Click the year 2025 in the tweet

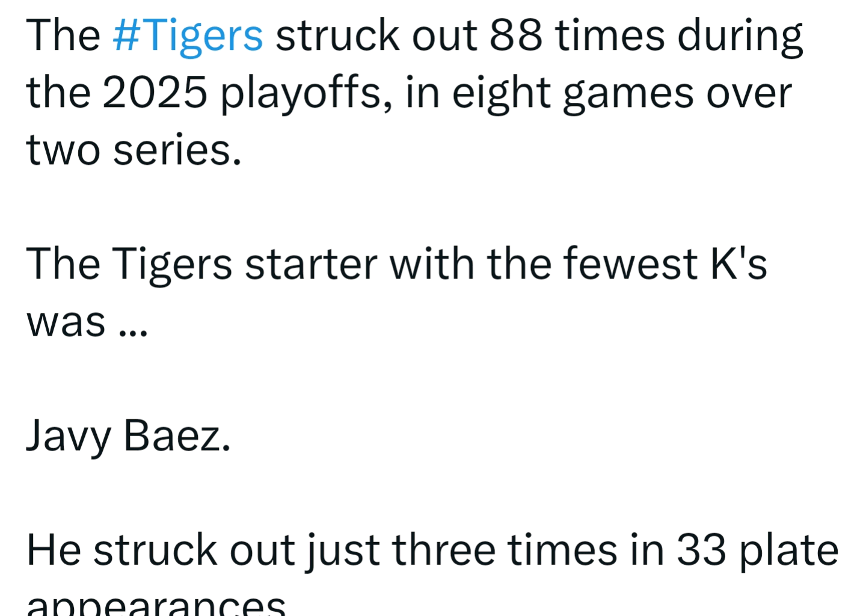[x=155, y=93]
